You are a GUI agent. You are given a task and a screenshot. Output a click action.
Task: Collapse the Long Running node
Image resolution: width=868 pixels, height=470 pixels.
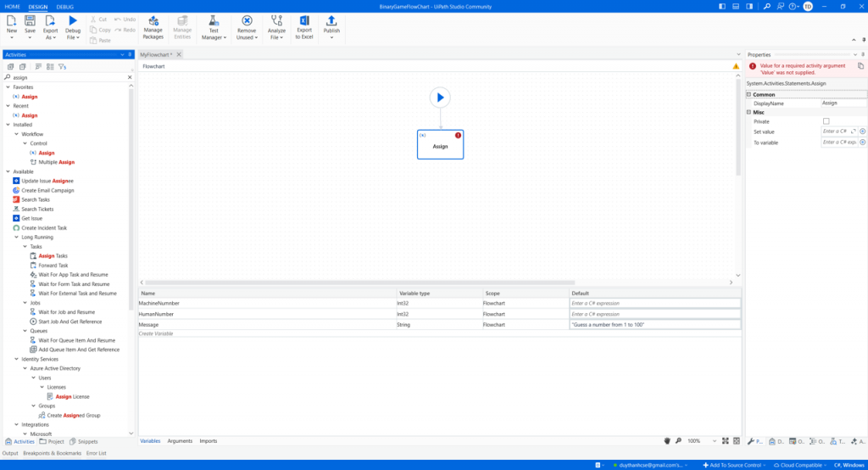pos(17,238)
